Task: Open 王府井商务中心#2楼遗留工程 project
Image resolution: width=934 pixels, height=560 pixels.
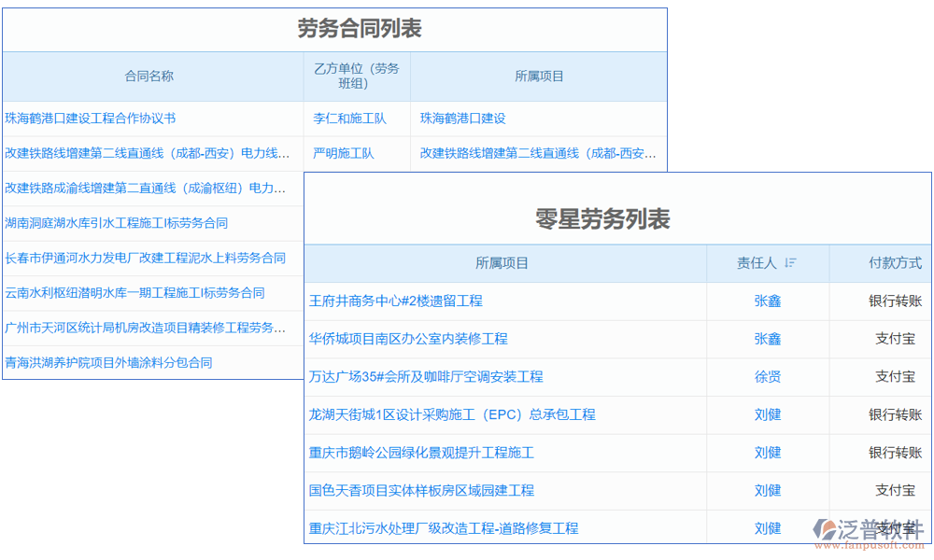Action: coord(396,301)
